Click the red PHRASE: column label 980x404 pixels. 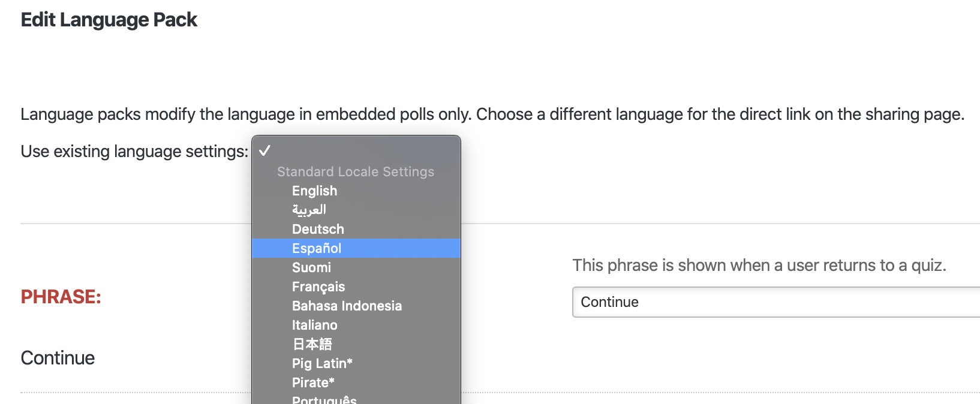(61, 297)
